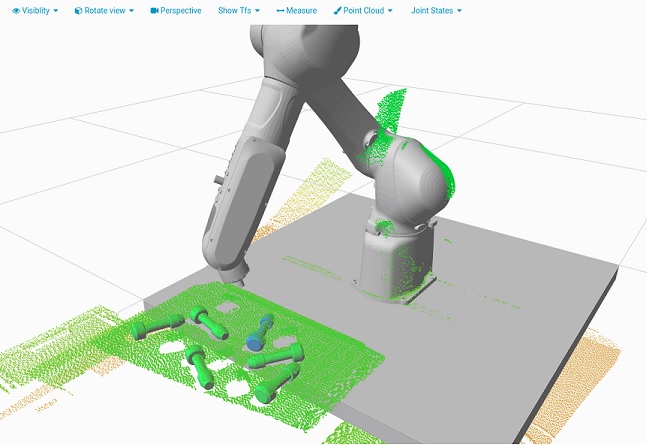
Task: Activate the Measure tool
Action: pyautogui.click(x=297, y=11)
